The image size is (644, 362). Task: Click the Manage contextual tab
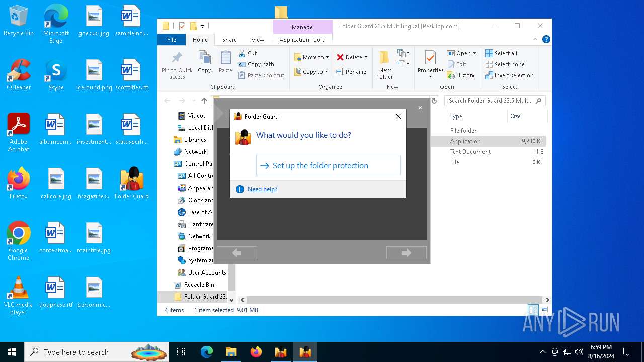click(x=302, y=27)
